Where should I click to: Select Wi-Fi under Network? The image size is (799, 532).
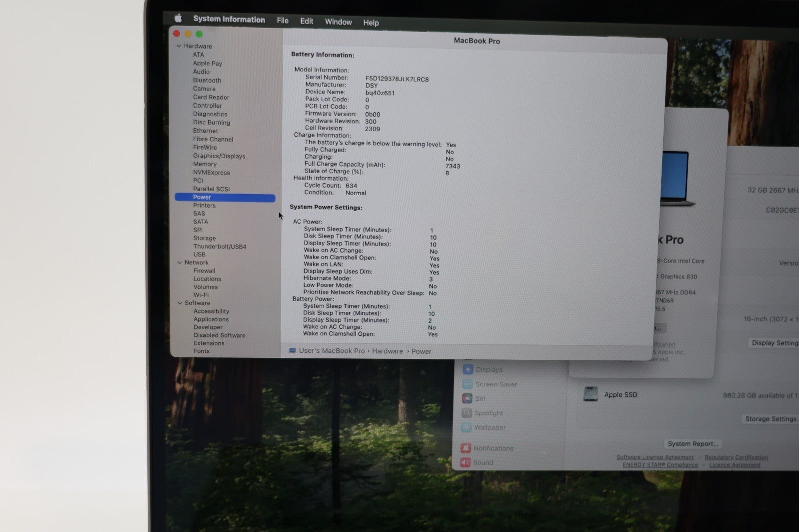(201, 295)
